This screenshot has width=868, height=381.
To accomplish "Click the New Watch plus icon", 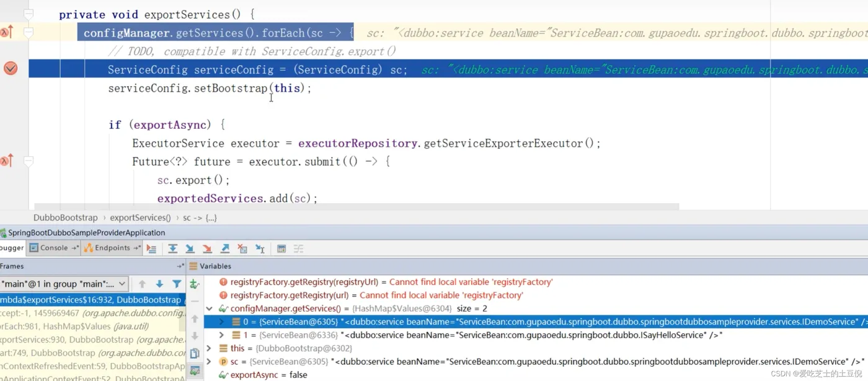I will point(195,284).
